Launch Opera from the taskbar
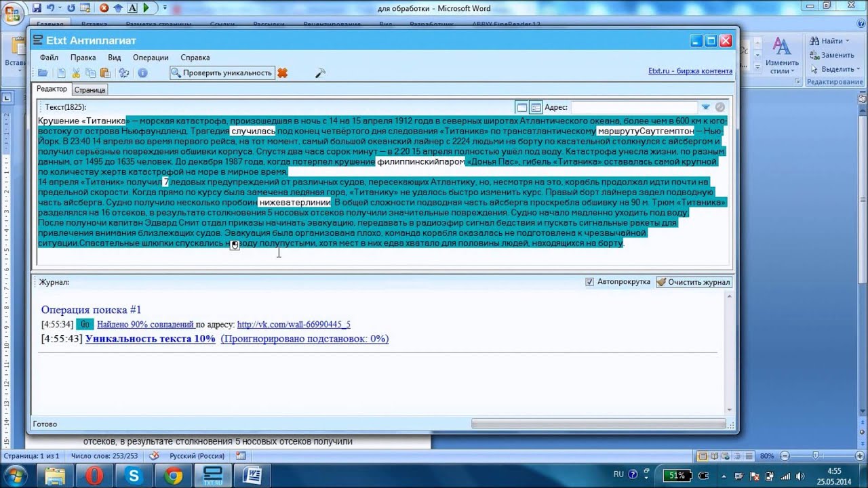 [x=94, y=475]
